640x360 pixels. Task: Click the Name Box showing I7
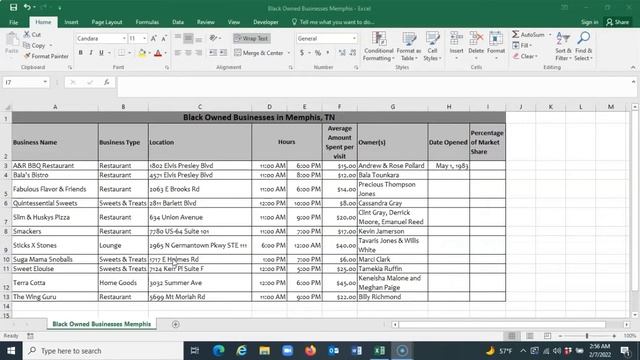tap(25, 82)
